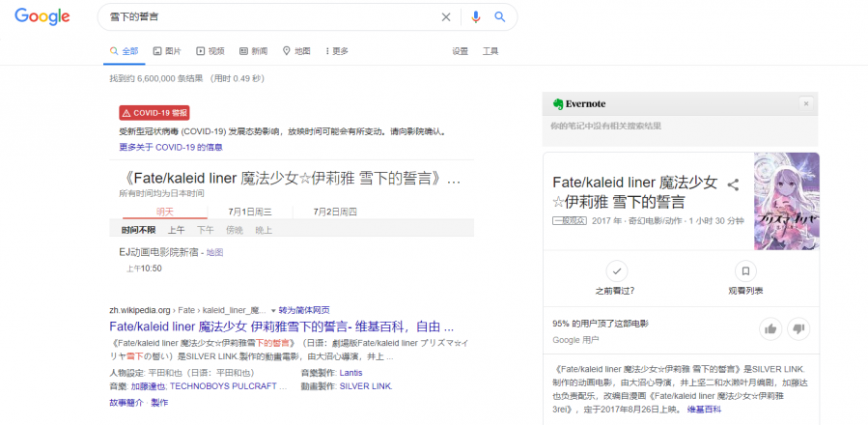
Task: Start voice search with microphone icon
Action: click(476, 17)
